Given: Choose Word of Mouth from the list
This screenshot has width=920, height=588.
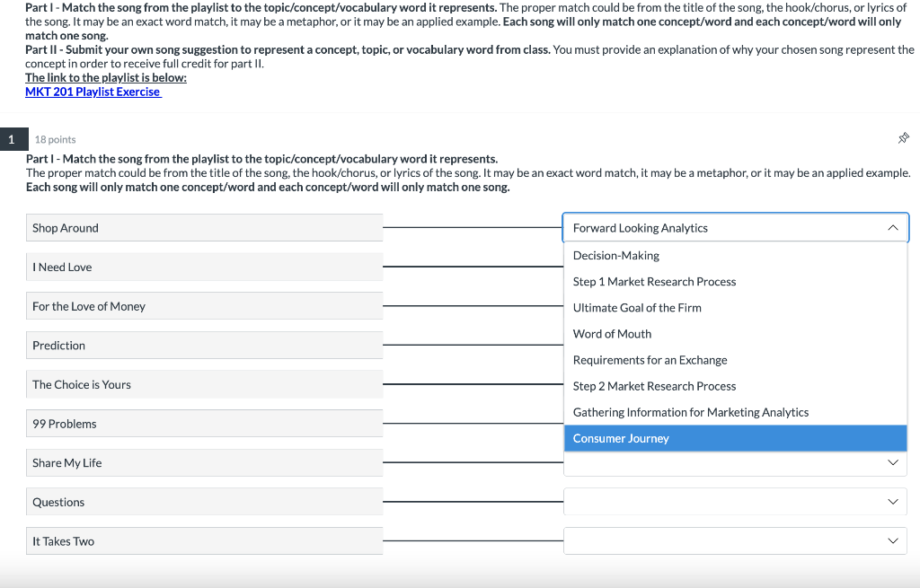Looking at the screenshot, I should point(612,333).
